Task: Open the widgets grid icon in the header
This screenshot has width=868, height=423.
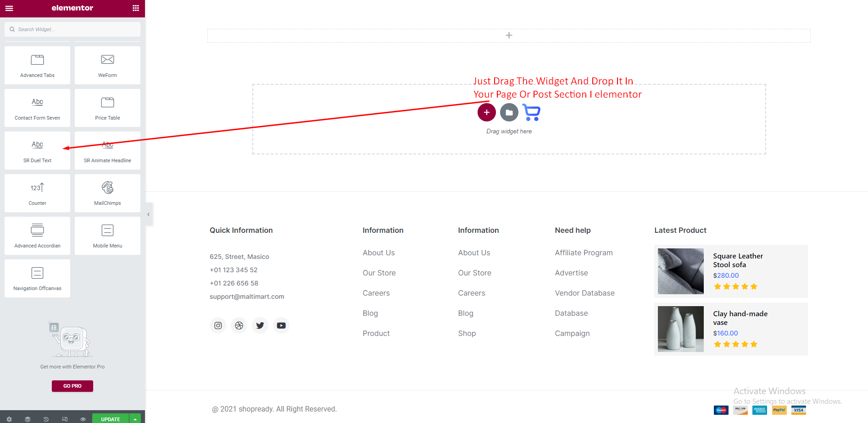Action: (x=135, y=8)
